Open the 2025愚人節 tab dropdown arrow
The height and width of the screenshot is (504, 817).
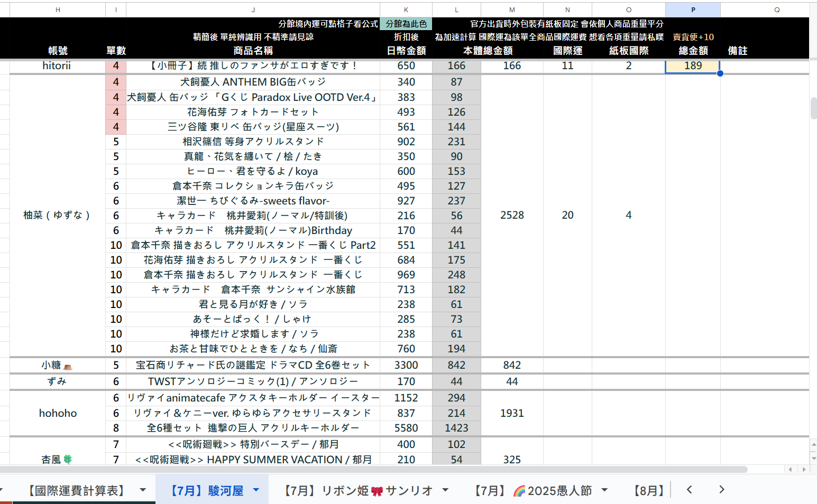604,490
